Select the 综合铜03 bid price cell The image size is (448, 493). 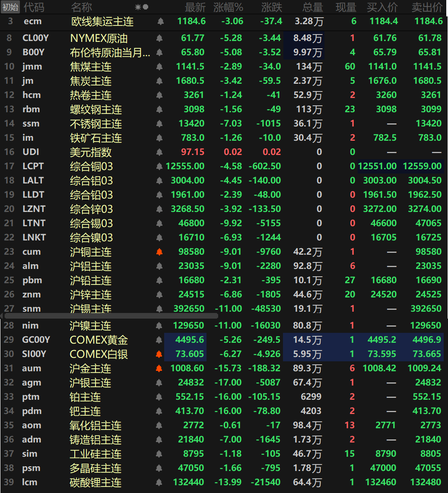[x=378, y=166]
